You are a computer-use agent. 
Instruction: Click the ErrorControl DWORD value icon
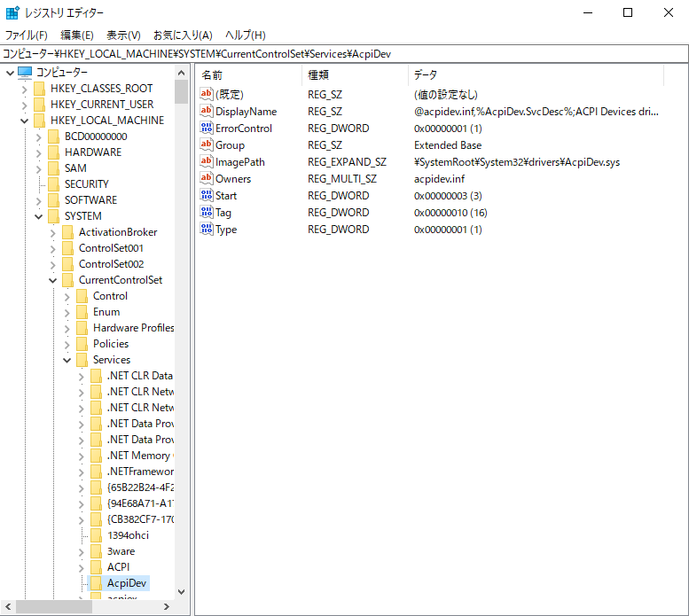tap(207, 129)
